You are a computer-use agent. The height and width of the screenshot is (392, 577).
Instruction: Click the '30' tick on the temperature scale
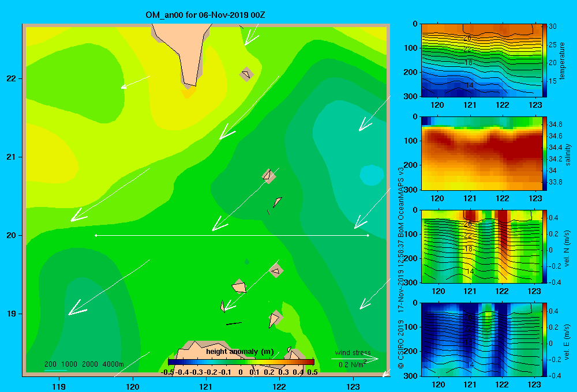coord(552,27)
